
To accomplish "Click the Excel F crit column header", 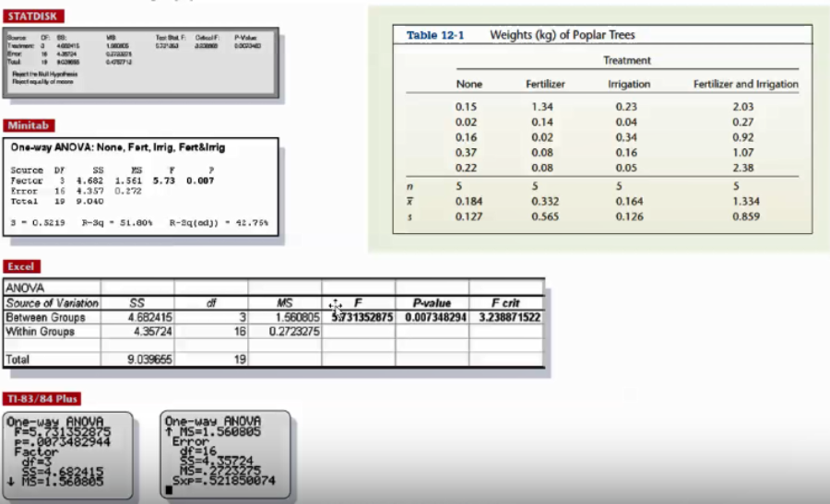I will click(505, 303).
